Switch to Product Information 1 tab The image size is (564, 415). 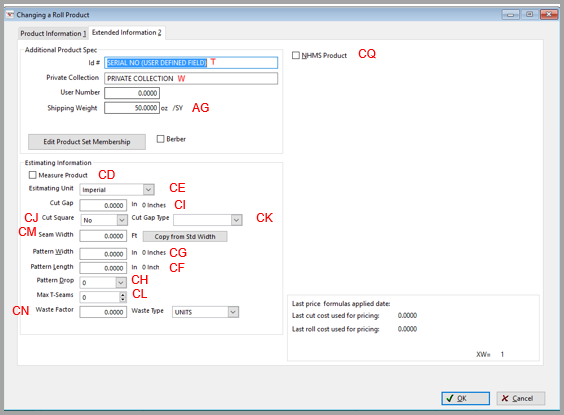[x=53, y=33]
